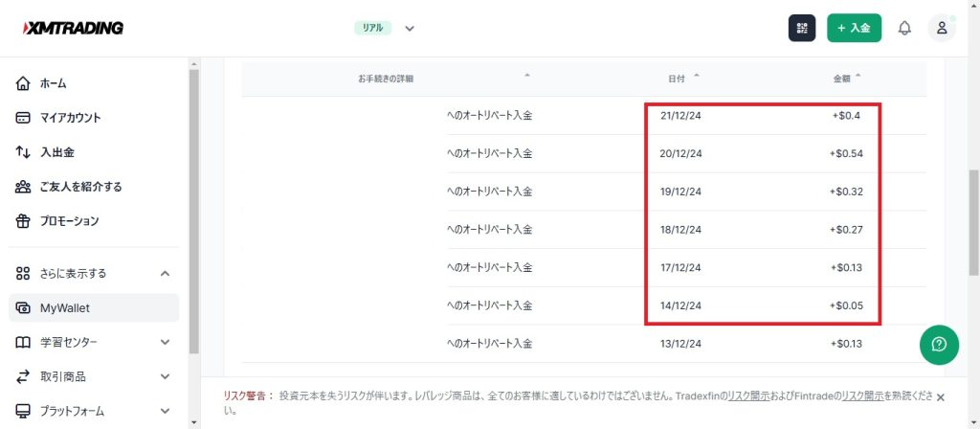This screenshot has width=980, height=429.
Task: Expand the 取引商品 menu
Action: click(x=165, y=376)
